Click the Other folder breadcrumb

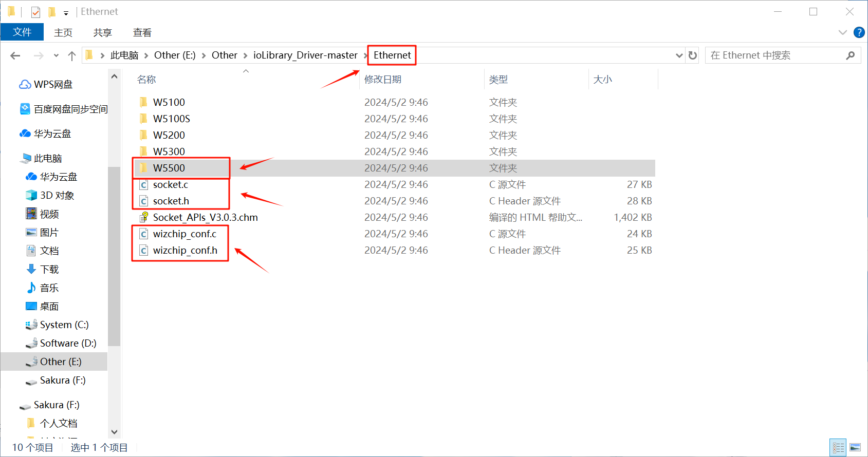225,55
